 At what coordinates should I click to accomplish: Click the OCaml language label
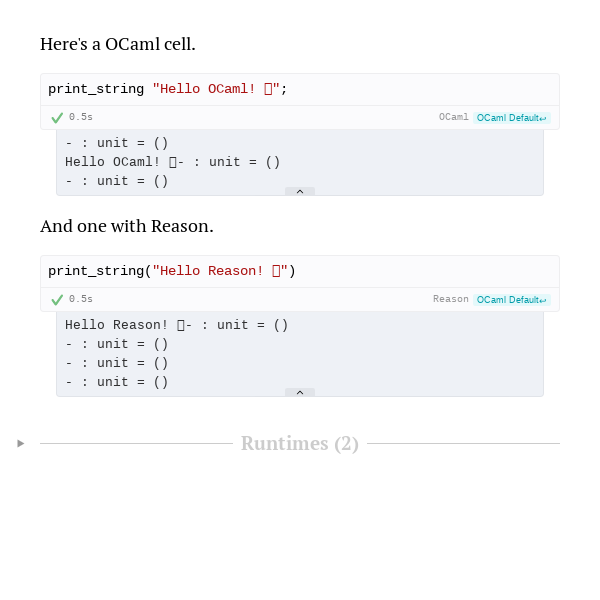click(453, 117)
